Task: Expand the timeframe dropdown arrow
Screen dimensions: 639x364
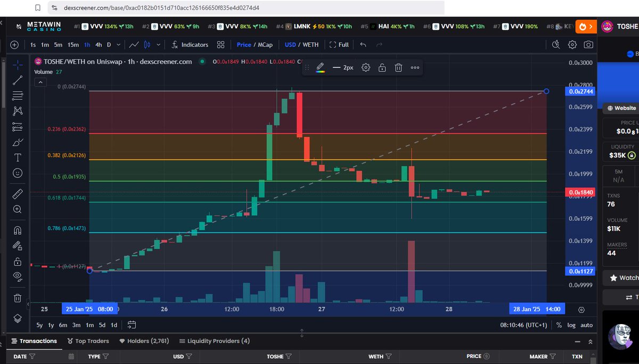Action: tap(119, 45)
